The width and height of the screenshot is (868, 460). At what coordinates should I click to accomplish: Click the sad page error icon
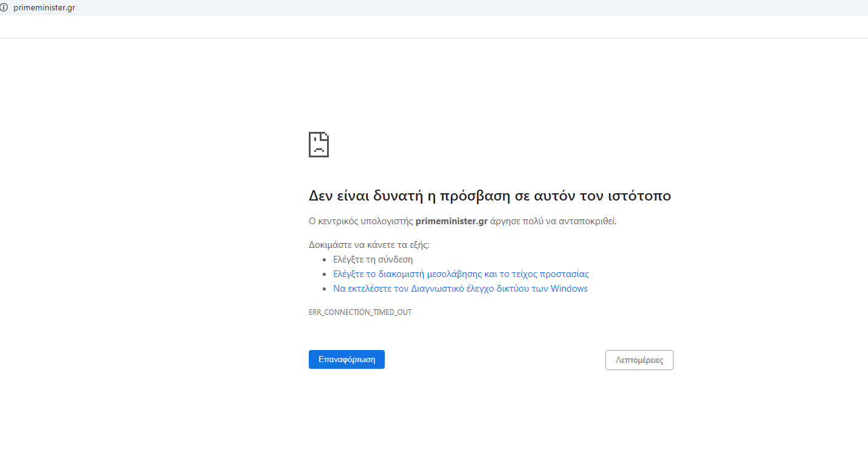pyautogui.click(x=319, y=145)
